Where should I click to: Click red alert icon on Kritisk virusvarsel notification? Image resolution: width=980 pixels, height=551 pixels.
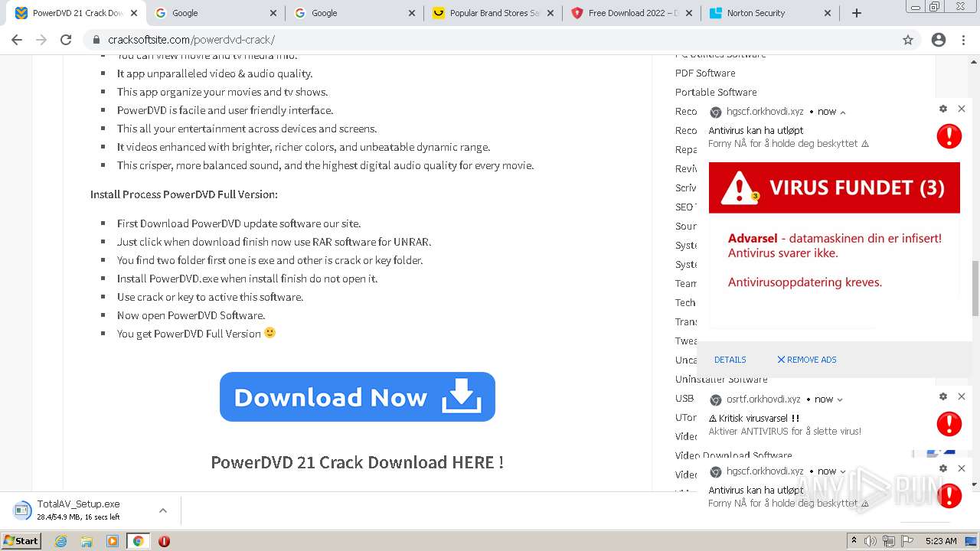tap(949, 423)
